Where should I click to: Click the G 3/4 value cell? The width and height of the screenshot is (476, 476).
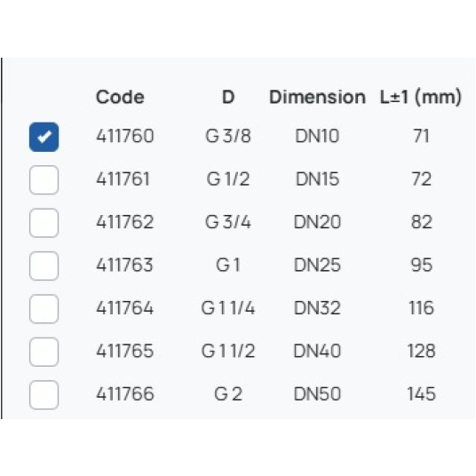[228, 222]
